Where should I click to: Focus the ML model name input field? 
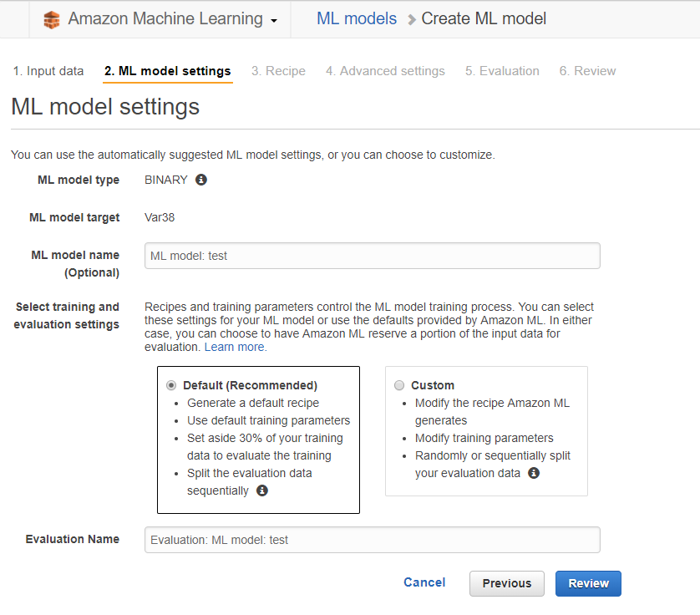click(373, 256)
